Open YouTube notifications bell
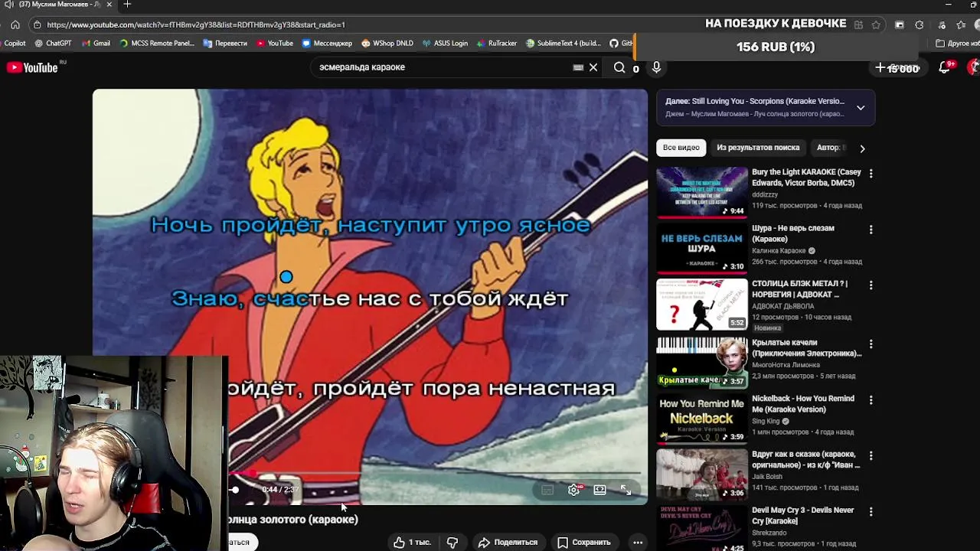This screenshot has width=980, height=551. point(945,67)
